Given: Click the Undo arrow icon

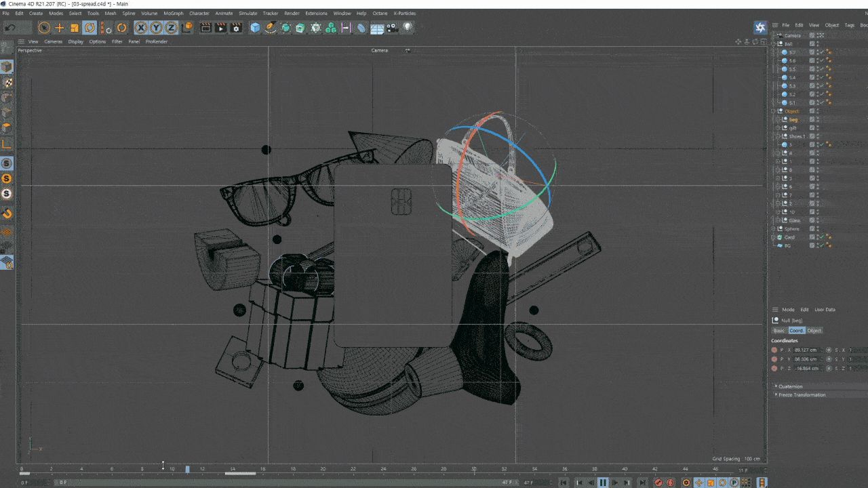Looking at the screenshot, I should (10, 28).
